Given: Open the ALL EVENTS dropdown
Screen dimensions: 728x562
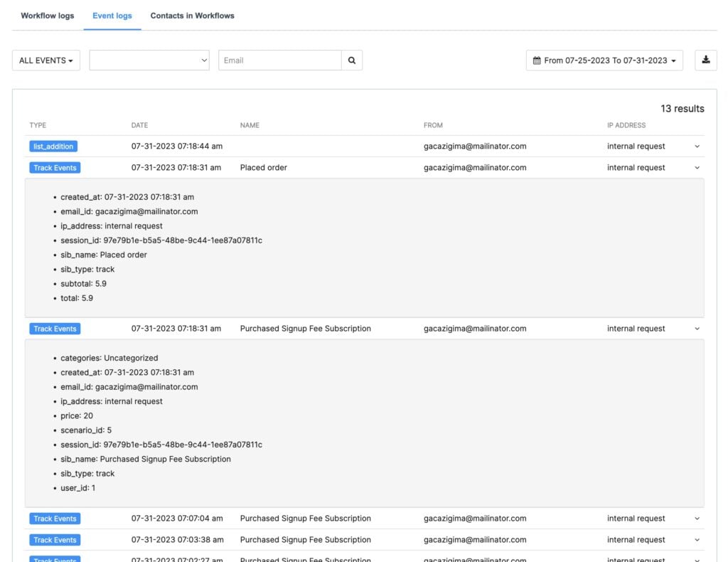Looking at the screenshot, I should 46,60.
